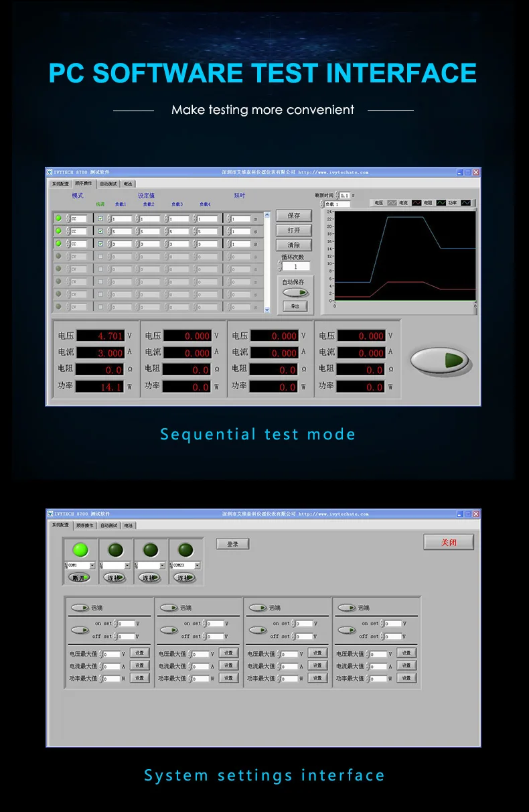Toggle the checkbox in sequence row three

[100, 244]
